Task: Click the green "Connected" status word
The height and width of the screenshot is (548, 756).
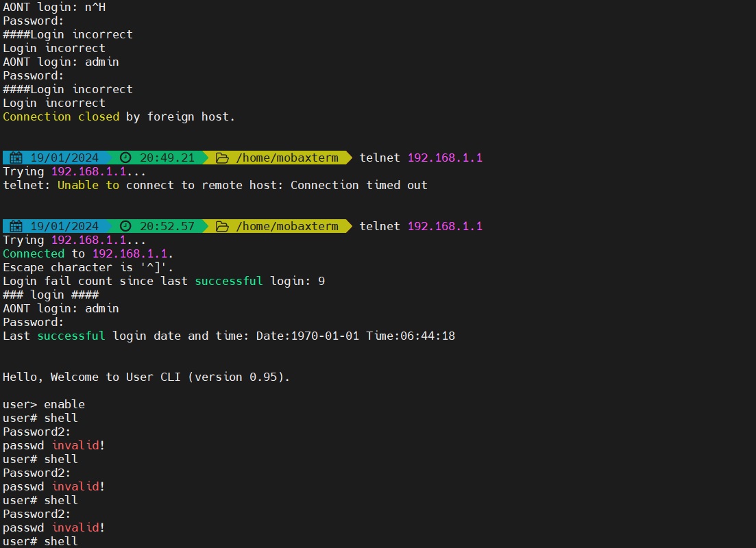Action: (x=34, y=253)
